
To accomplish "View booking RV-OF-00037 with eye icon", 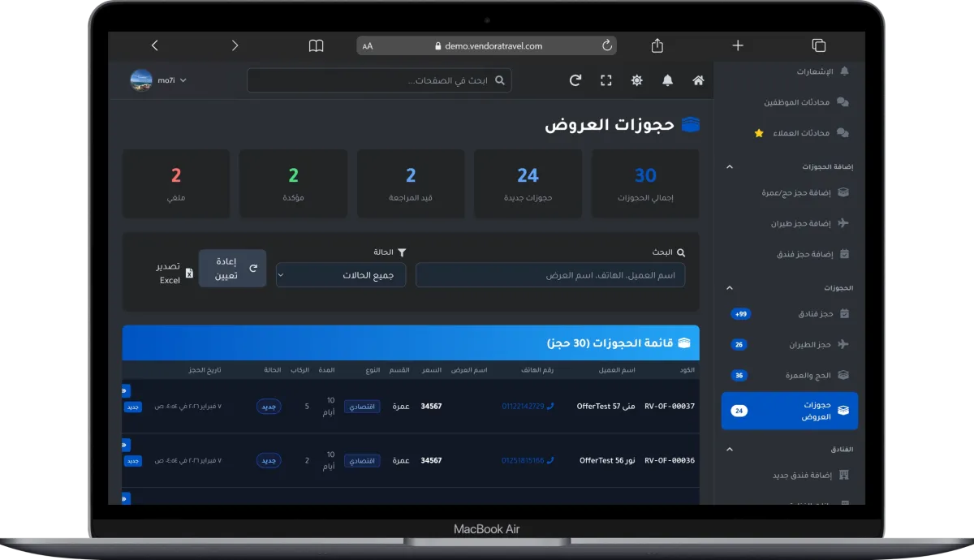I will coord(126,390).
